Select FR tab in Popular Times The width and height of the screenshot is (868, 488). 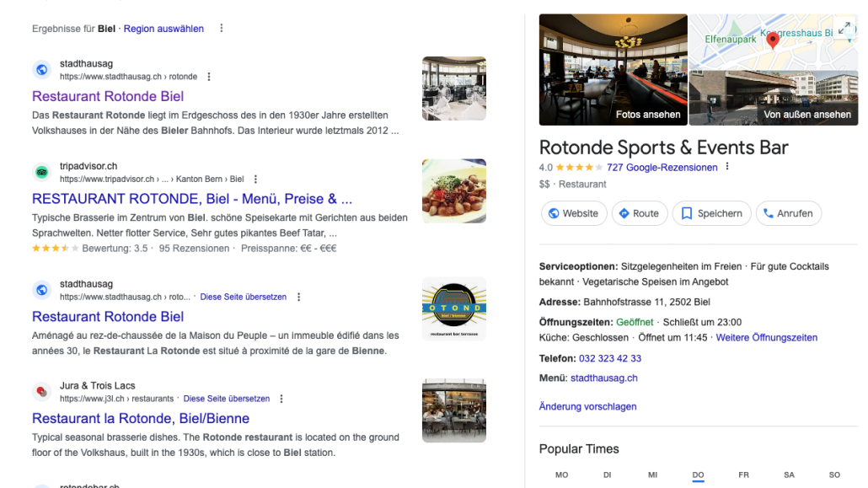point(743,475)
